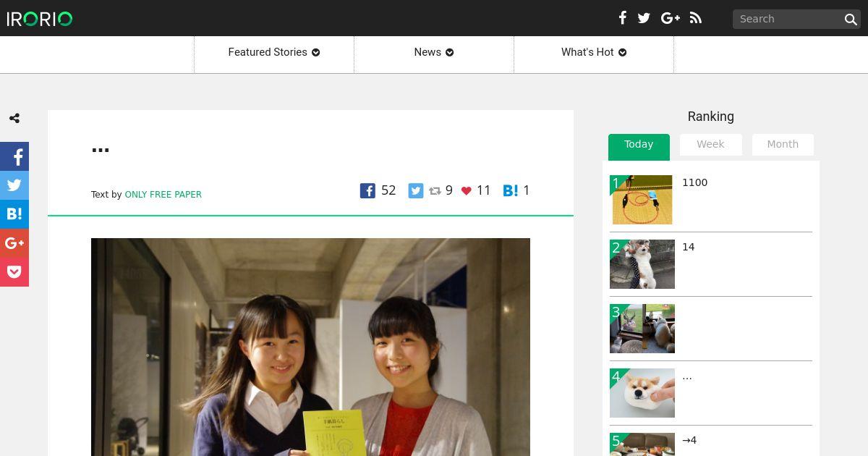Expand the Featured Stories menu
The height and width of the screenshot is (456, 868).
tap(274, 52)
